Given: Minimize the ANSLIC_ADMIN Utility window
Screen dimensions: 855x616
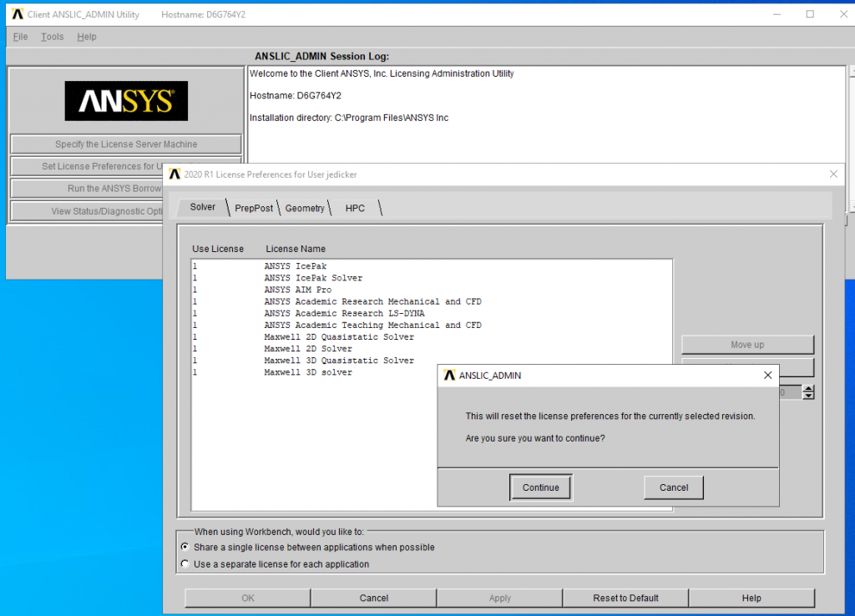Looking at the screenshot, I should pyautogui.click(x=777, y=14).
